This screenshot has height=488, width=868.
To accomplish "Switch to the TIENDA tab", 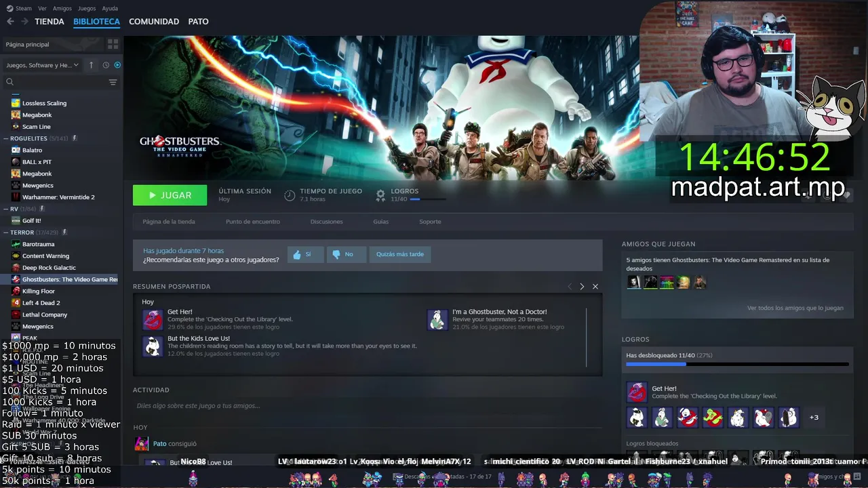I will (50, 22).
